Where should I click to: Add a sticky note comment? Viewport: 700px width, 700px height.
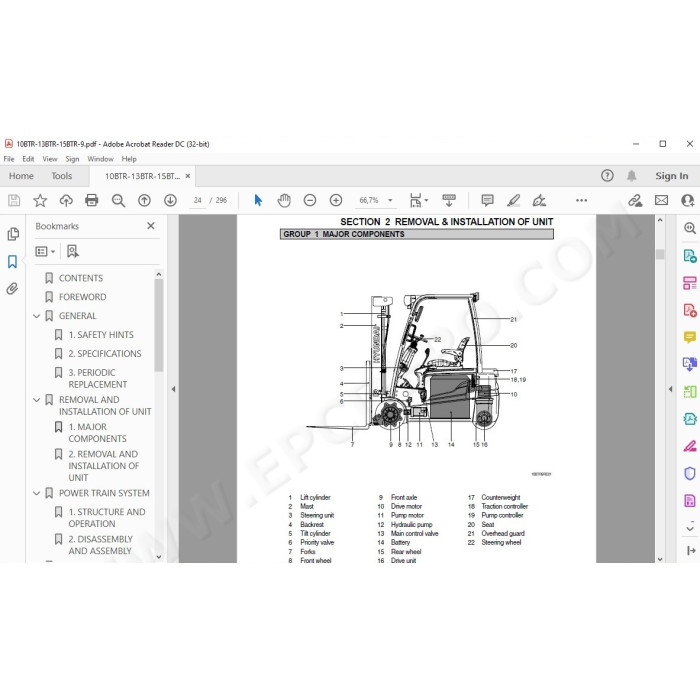(x=488, y=200)
